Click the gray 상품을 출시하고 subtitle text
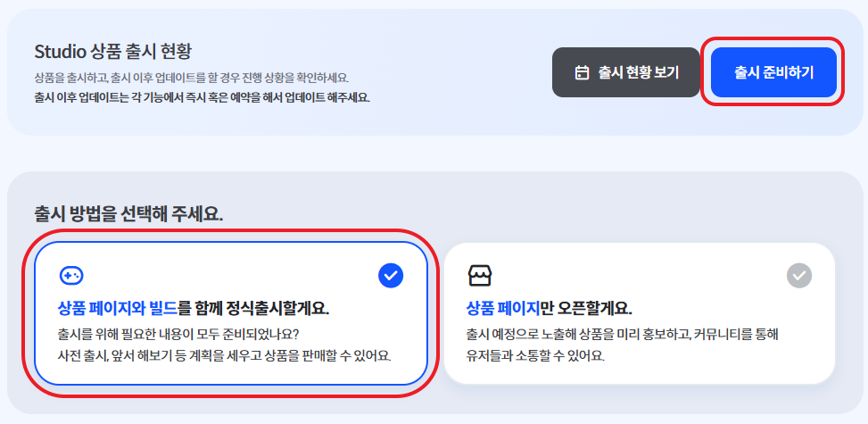 coord(192,77)
